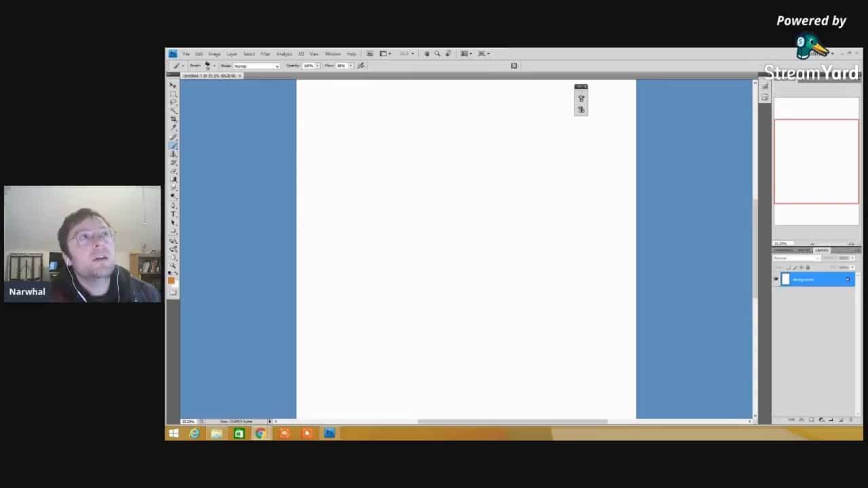Select the Crop tool
This screenshot has width=868, height=488.
(x=173, y=119)
